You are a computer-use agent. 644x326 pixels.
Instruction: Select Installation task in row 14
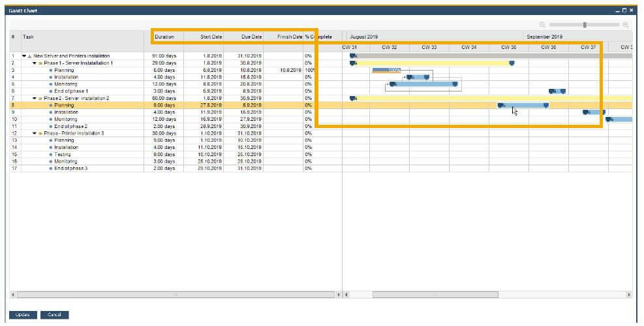point(66,148)
